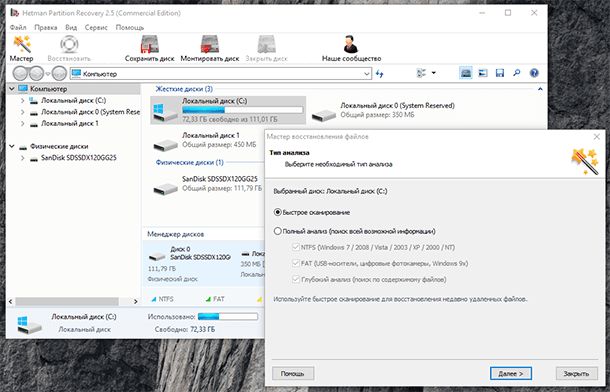Image resolution: width=610 pixels, height=392 pixels.
Task: Select the Быстрое сканирование radio button
Action: coord(277,212)
